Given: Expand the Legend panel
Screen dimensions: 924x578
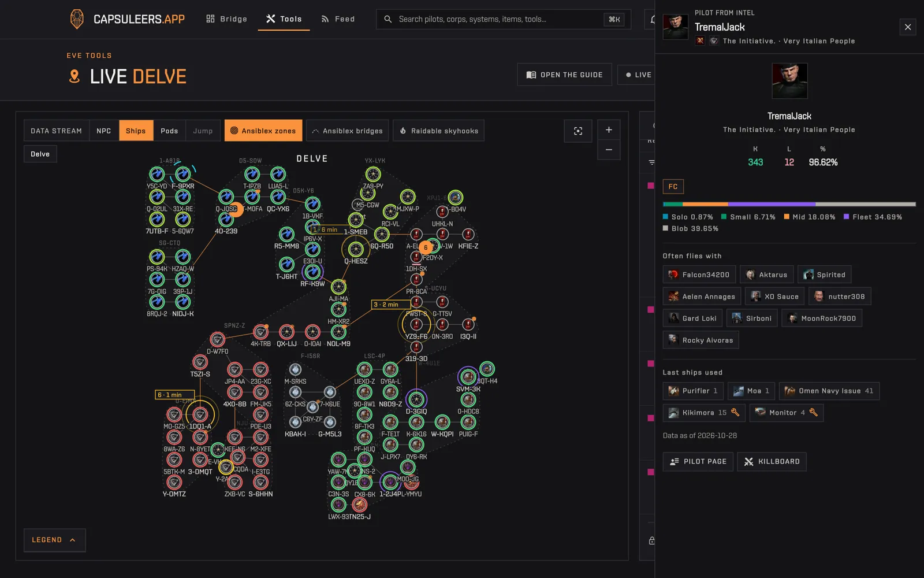Looking at the screenshot, I should [54, 540].
